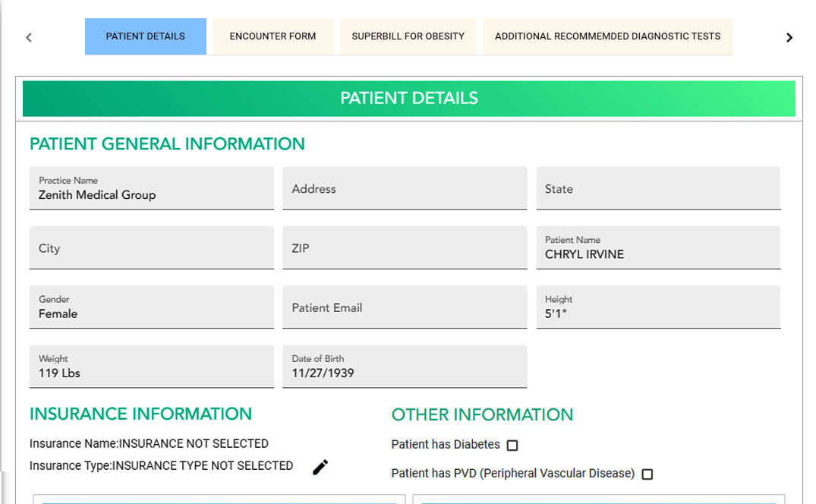This screenshot has height=504, width=816.
Task: Switch to the Encounter Form tab
Action: tap(273, 36)
